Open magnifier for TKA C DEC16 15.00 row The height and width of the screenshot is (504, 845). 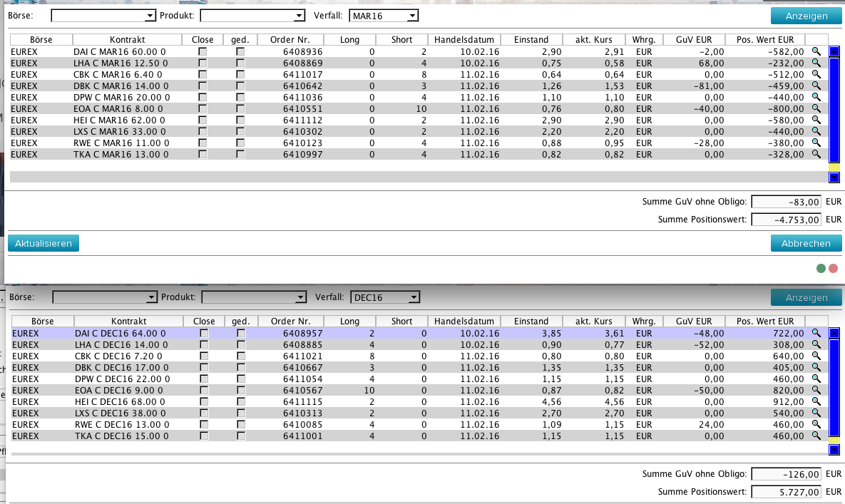pyautogui.click(x=816, y=436)
